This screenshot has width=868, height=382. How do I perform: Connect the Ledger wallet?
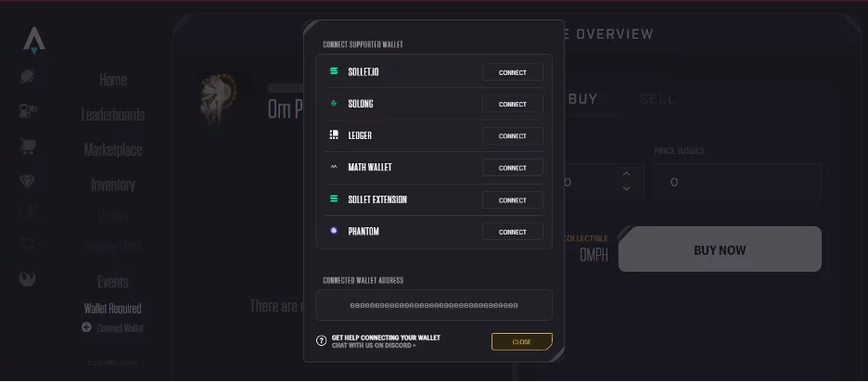click(513, 135)
